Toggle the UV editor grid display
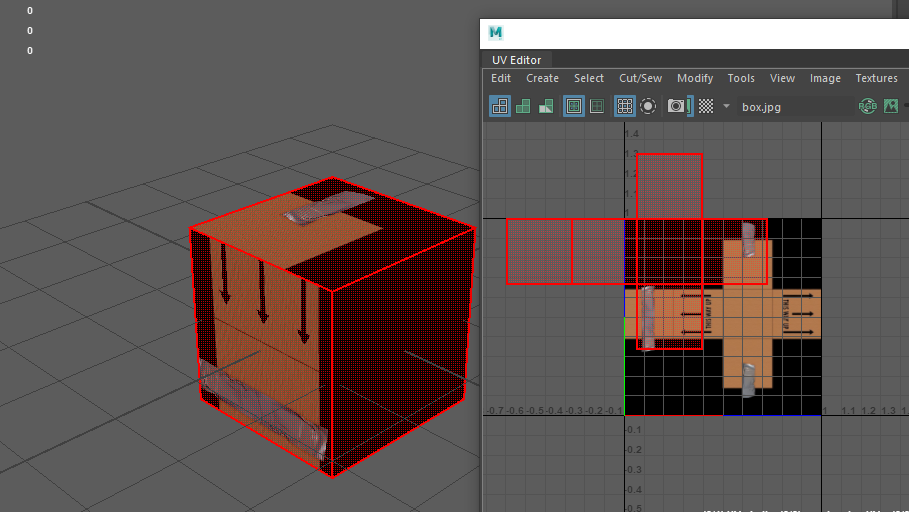This screenshot has width=909, height=512. 625,106
